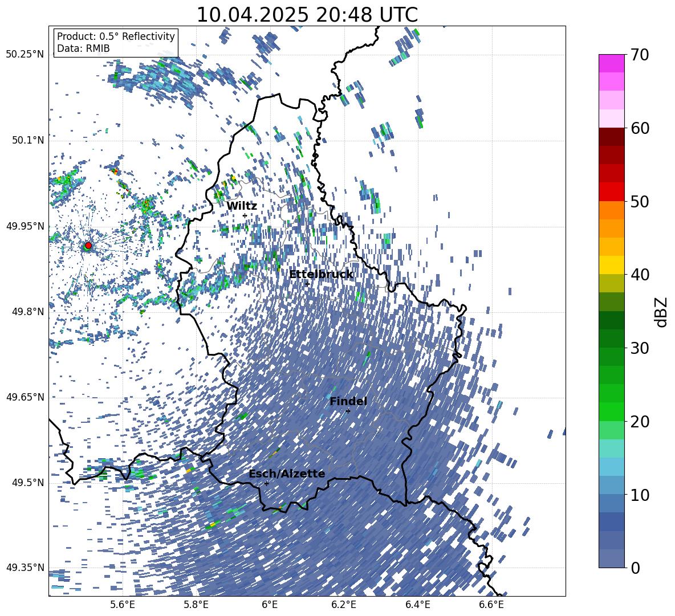Click the 40 colorbar tick label
The image size is (675, 616).
[x=640, y=275]
